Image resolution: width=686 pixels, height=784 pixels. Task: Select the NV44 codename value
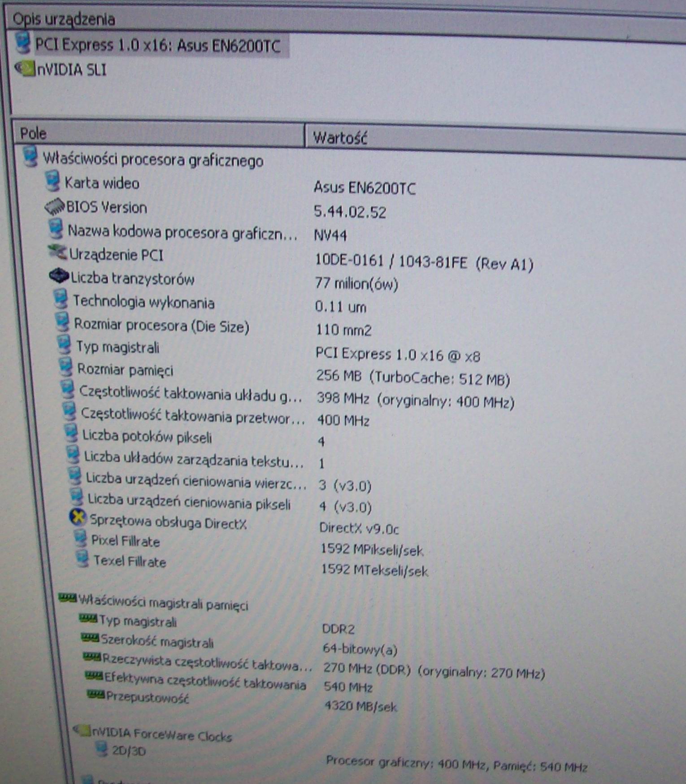(331, 235)
